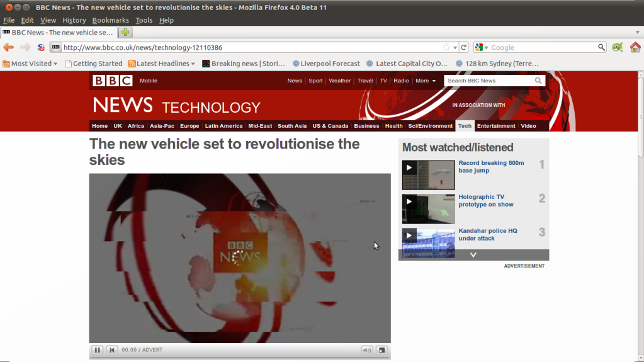This screenshot has height=362, width=644.
Task: Open the BBC Mobile link
Action: point(149,81)
